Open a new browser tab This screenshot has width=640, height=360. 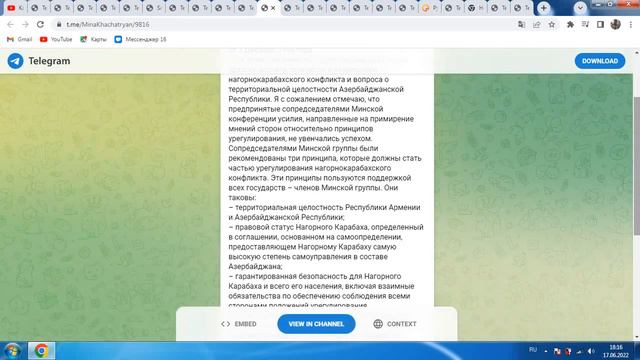point(544,8)
